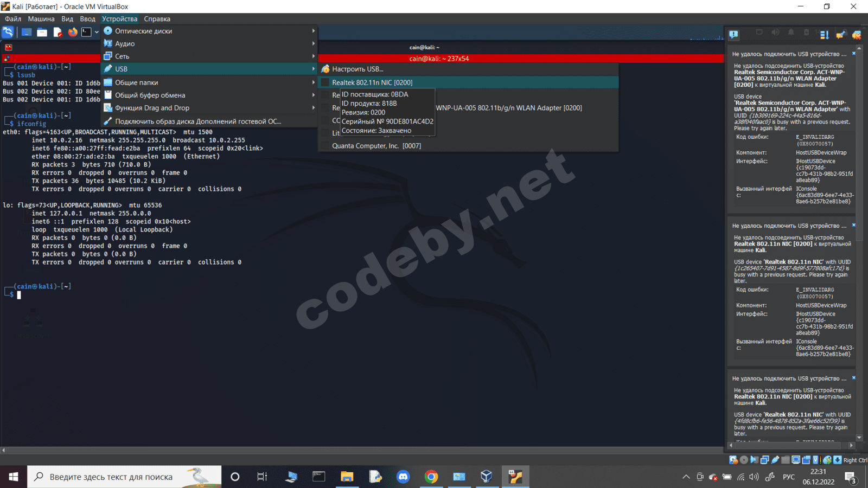Open the Справка menu
This screenshot has height=488, width=868.
[157, 19]
